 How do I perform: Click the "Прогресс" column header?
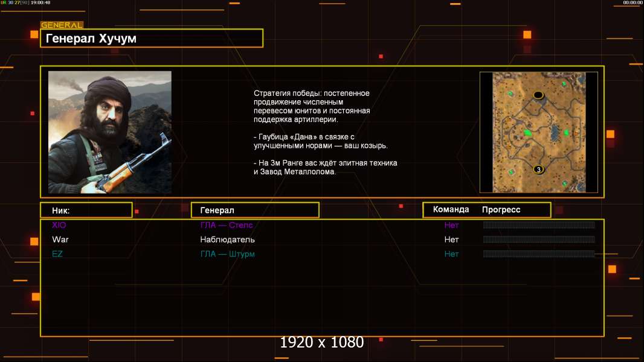[501, 209]
